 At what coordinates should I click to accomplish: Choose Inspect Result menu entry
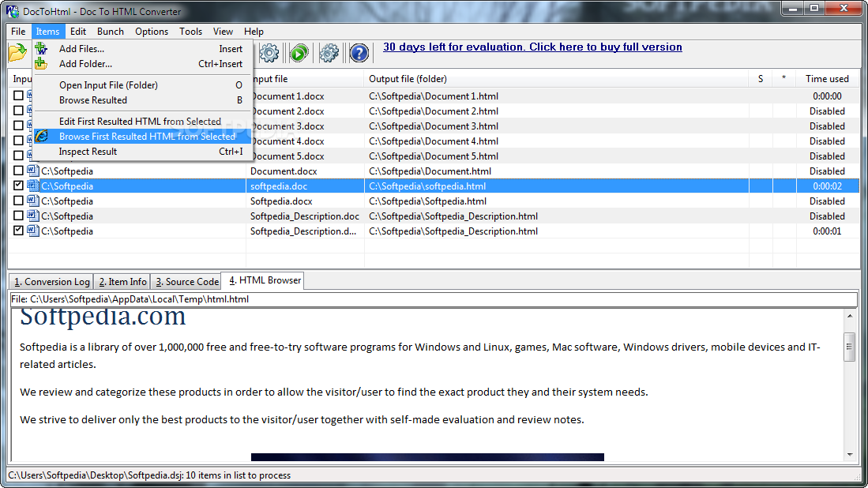[142, 151]
